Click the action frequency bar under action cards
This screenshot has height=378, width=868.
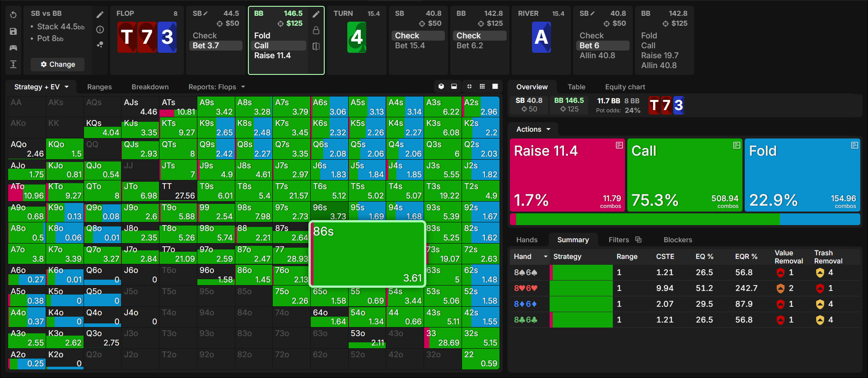coord(685,219)
